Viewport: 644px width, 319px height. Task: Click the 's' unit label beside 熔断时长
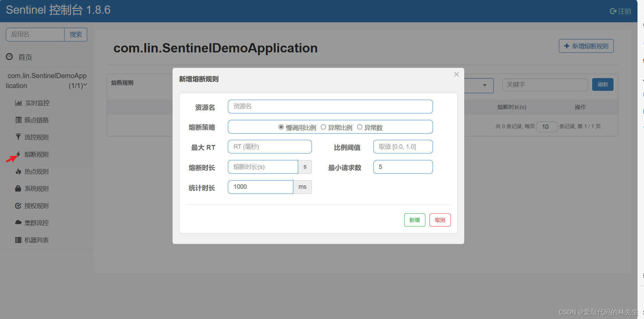click(x=305, y=167)
